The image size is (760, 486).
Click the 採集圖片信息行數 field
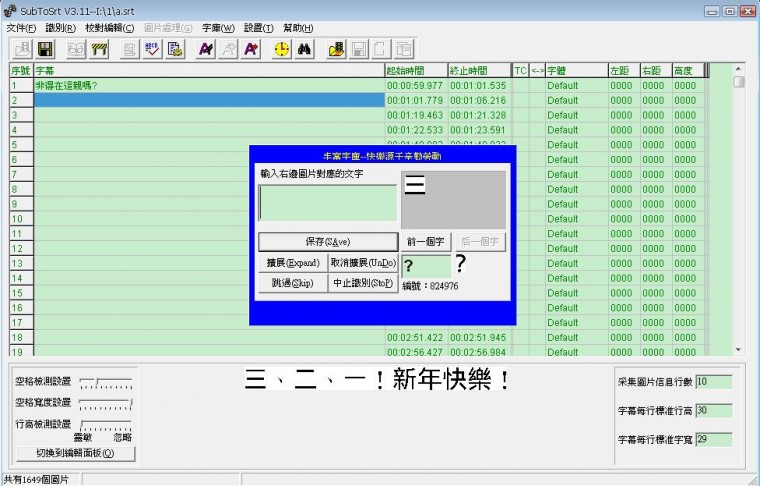point(714,382)
